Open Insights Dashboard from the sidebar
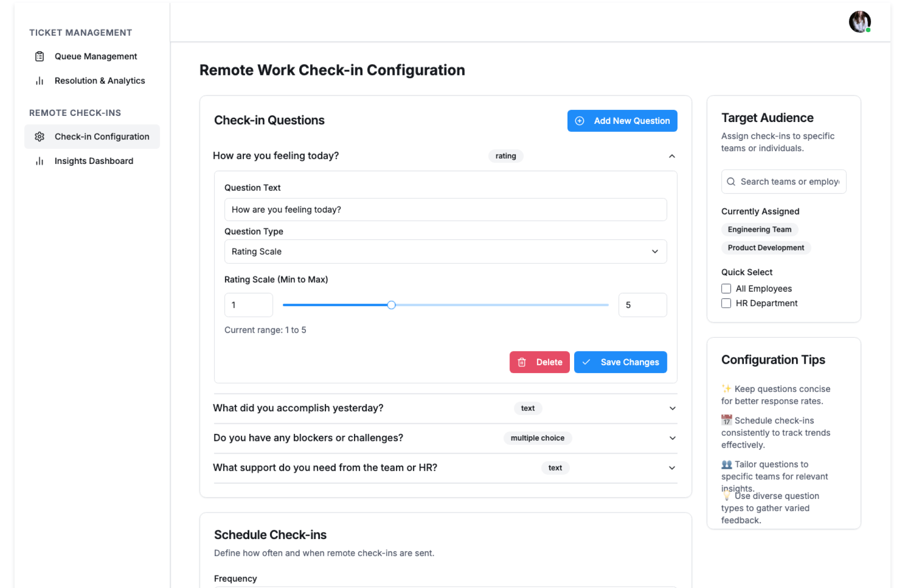The image size is (905, 588). point(93,161)
